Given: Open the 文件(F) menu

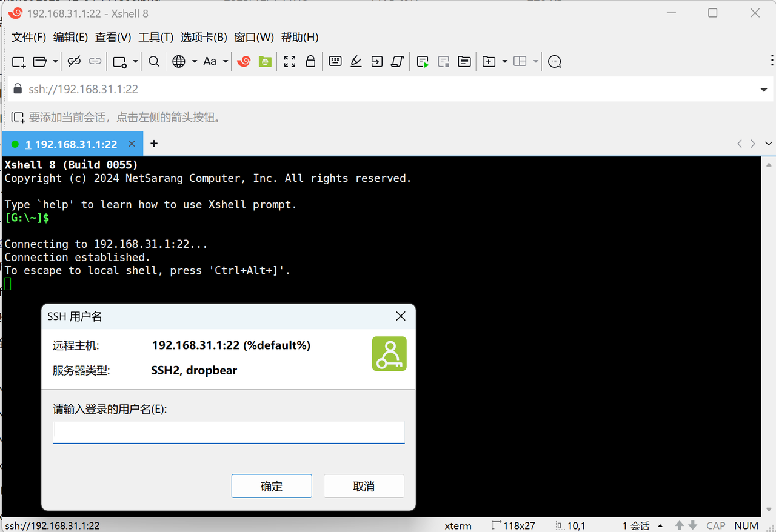Looking at the screenshot, I should pos(29,38).
